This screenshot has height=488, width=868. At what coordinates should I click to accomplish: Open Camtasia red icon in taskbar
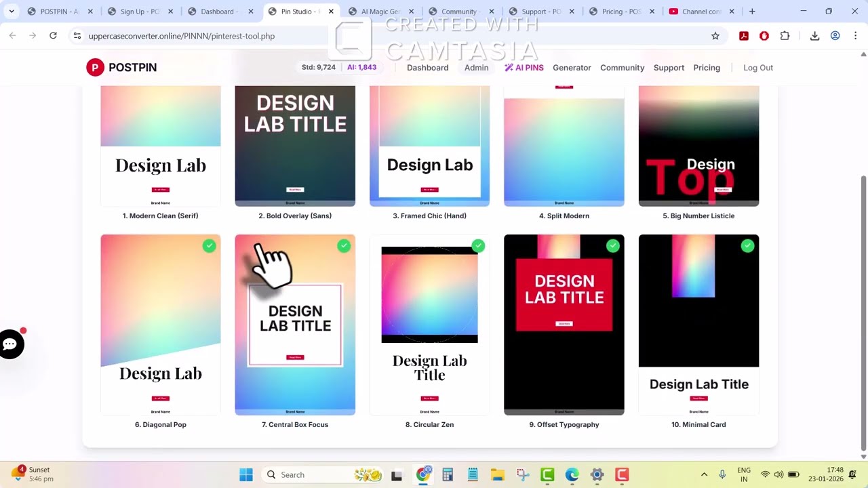tap(622, 474)
